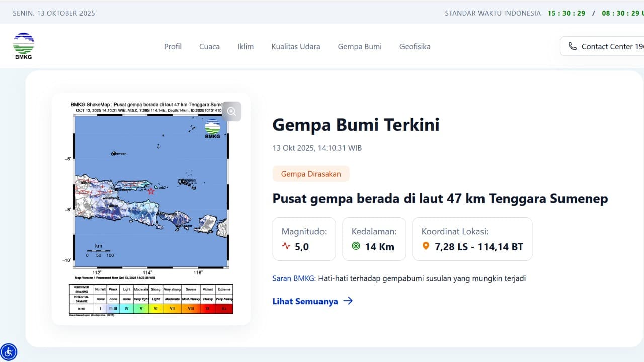Click the arrow icon after Lihat Semuanya
Viewport: 644px width, 362px height.
348,301
